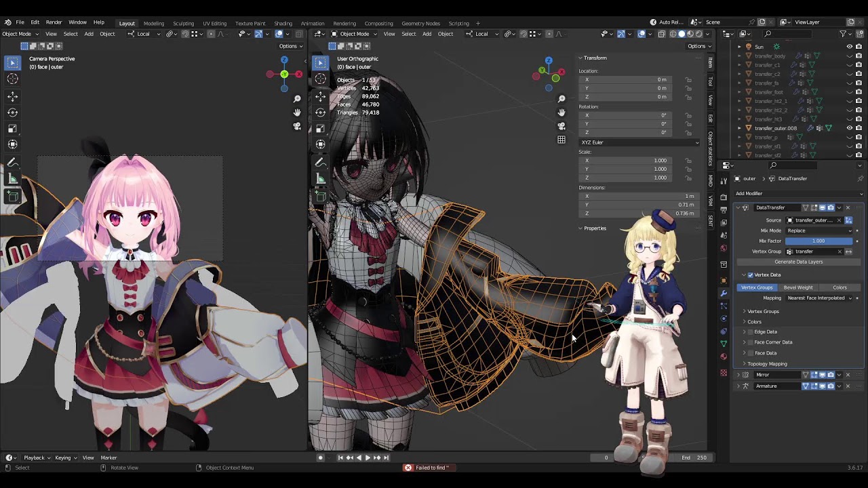Click the perspective/orthographic grid icon in right viewport

pyautogui.click(x=561, y=140)
